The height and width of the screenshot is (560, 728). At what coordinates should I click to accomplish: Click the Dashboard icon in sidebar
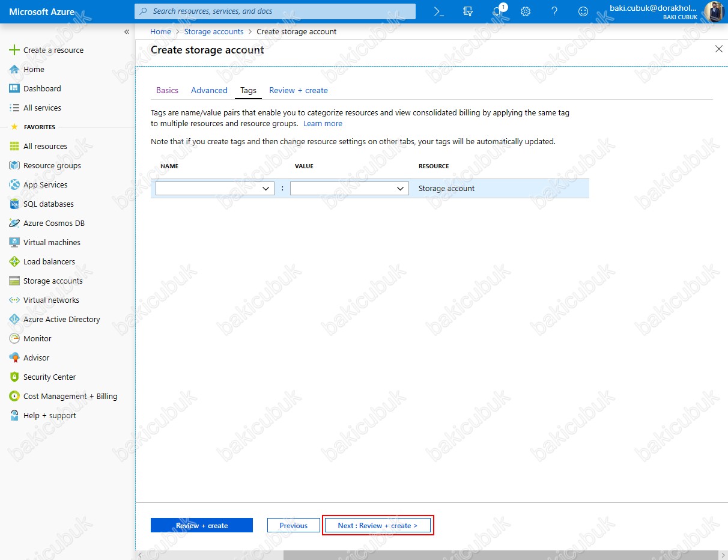click(14, 88)
